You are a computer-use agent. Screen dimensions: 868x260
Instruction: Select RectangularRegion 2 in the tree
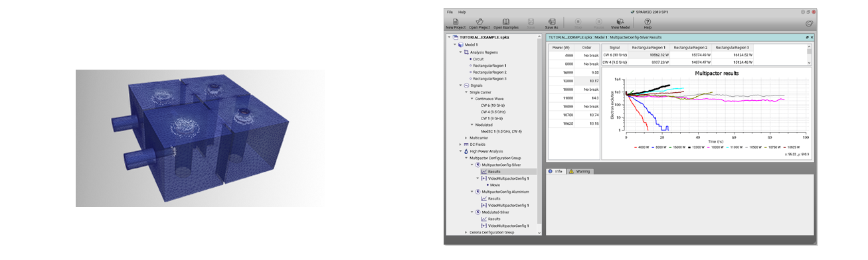489,72
